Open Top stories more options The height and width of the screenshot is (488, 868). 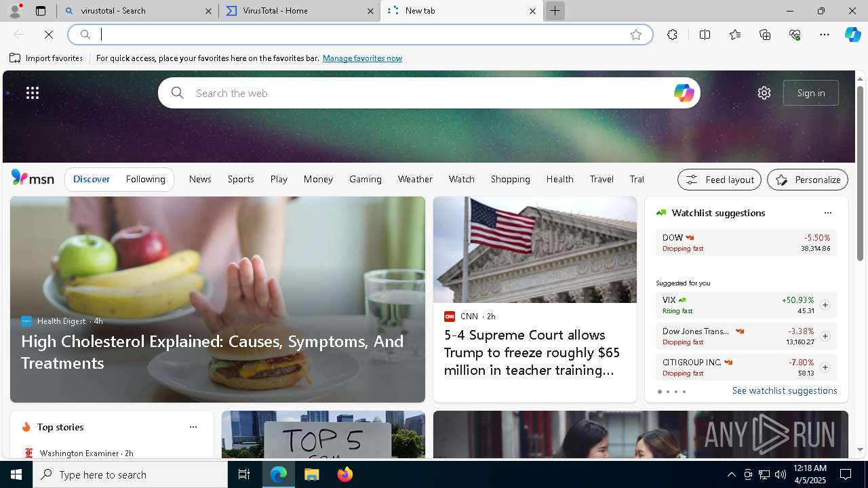[x=193, y=427]
